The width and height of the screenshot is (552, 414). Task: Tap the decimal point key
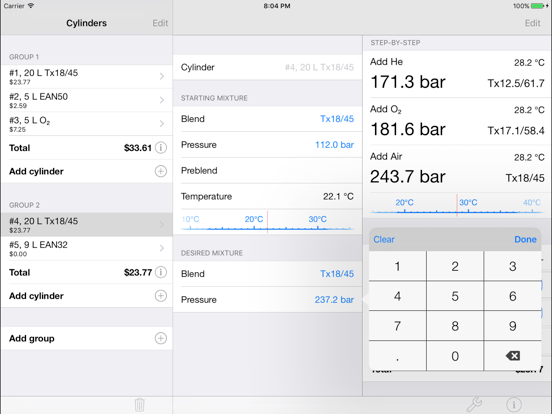(397, 356)
